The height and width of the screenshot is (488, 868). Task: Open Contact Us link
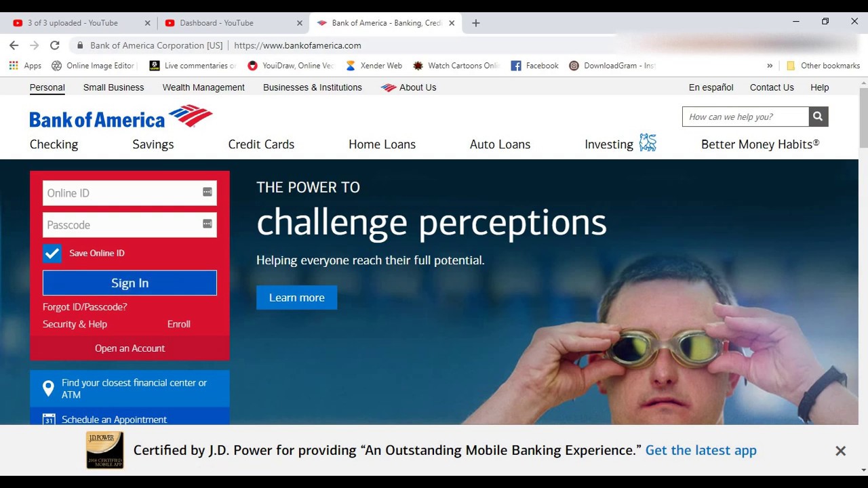click(x=772, y=87)
